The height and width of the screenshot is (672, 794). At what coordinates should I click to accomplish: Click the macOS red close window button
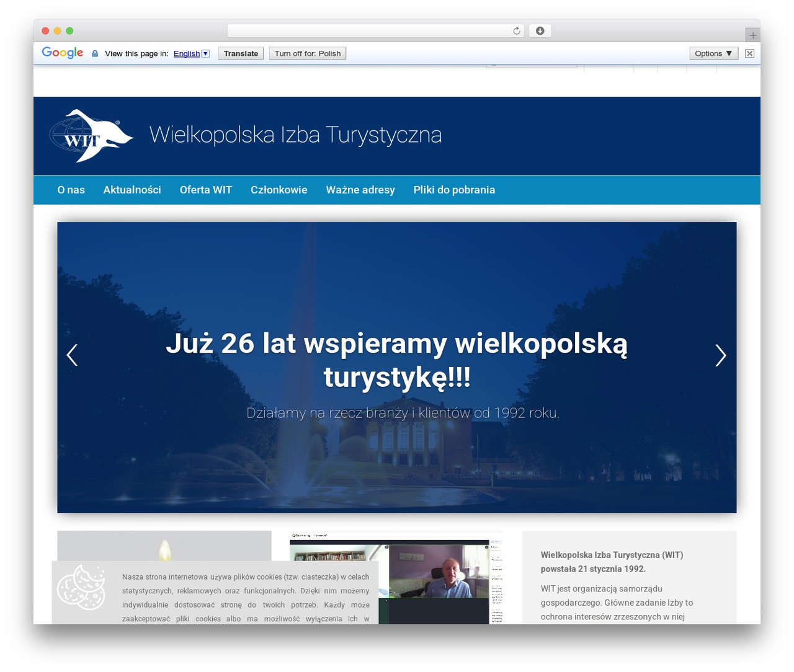(x=45, y=31)
